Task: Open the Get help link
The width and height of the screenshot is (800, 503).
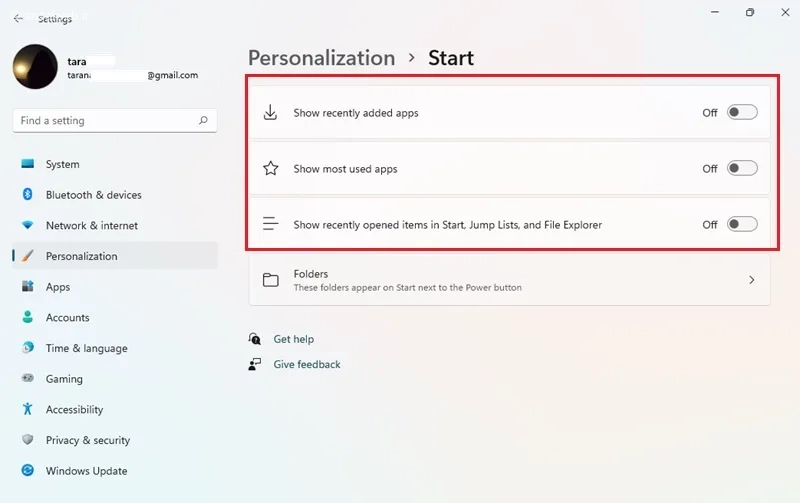Action: pyautogui.click(x=293, y=340)
